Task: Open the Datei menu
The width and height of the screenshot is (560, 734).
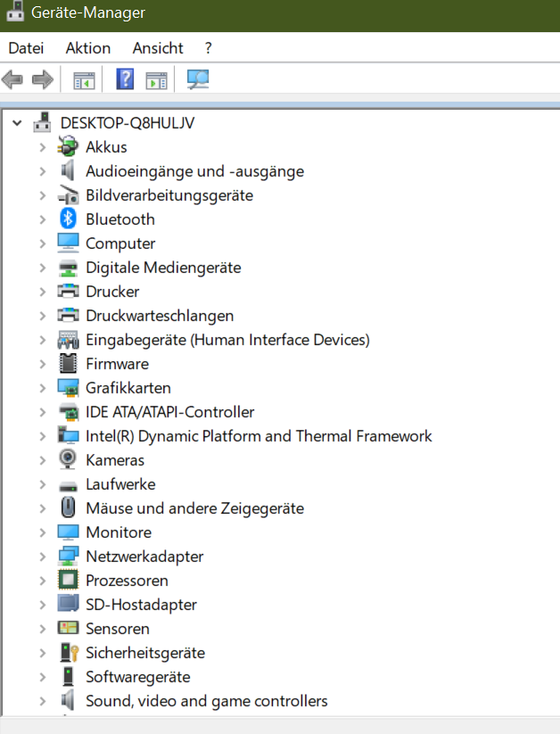Action: coord(26,48)
